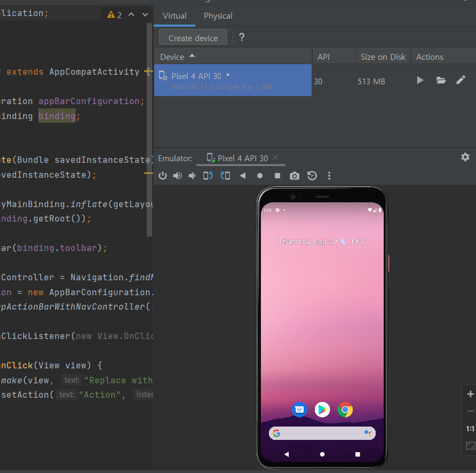Viewport: 476px width, 473px height.
Task: Click the Actions column header
Action: (x=430, y=57)
